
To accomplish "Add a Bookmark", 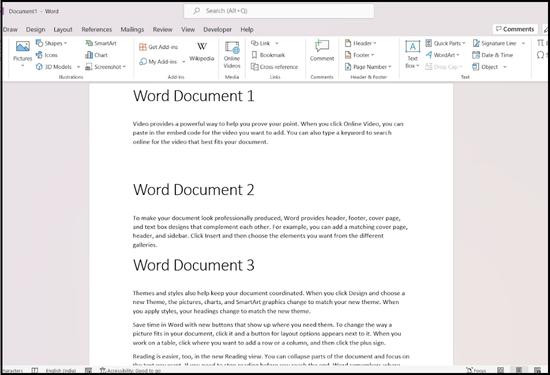I will coord(268,55).
